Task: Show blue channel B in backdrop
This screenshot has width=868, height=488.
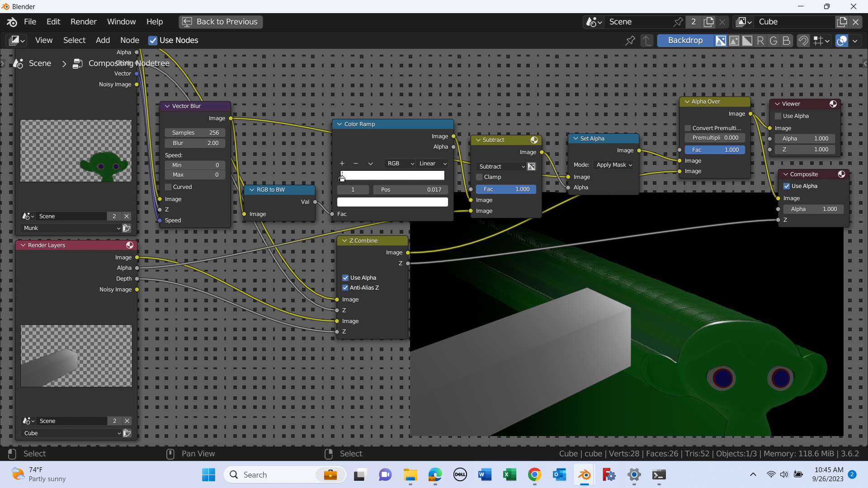Action: (x=787, y=41)
